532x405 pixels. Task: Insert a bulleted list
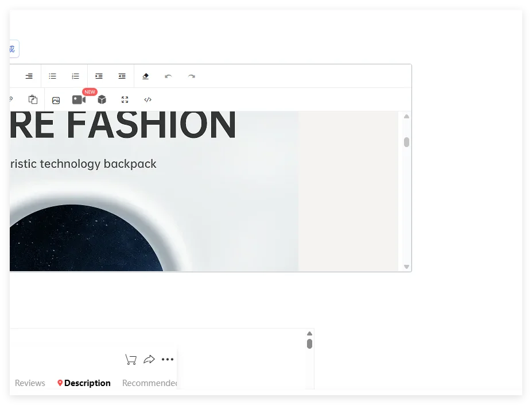pyautogui.click(x=53, y=76)
